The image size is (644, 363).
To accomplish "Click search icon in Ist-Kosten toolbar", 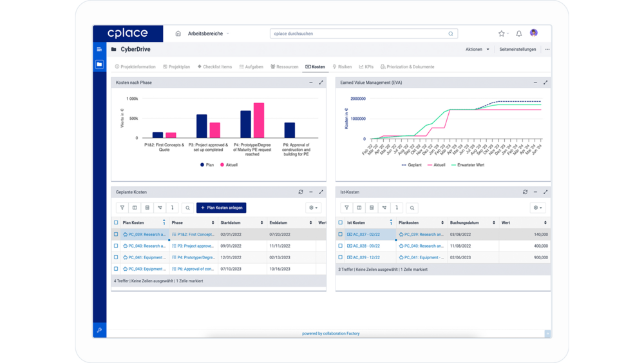I will pyautogui.click(x=412, y=208).
